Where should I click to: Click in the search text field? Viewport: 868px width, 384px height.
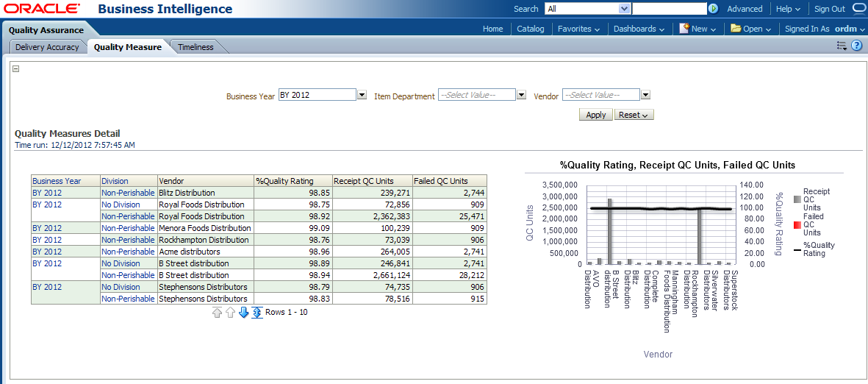[669, 9]
